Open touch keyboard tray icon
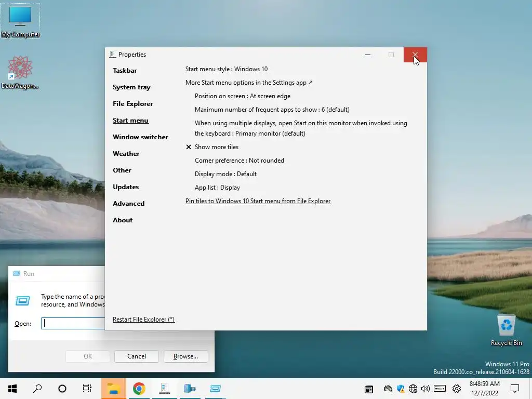This screenshot has height=399, width=532. pyautogui.click(x=440, y=389)
